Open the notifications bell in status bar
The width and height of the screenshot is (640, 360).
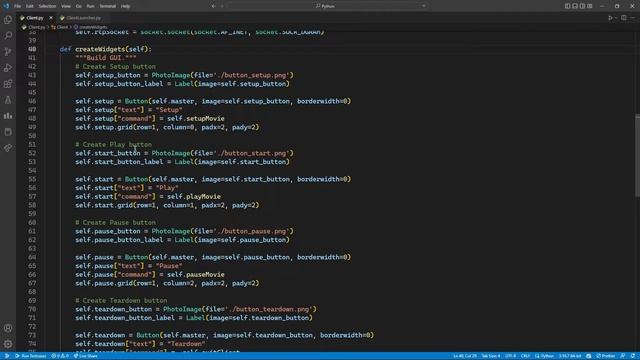coord(633,356)
